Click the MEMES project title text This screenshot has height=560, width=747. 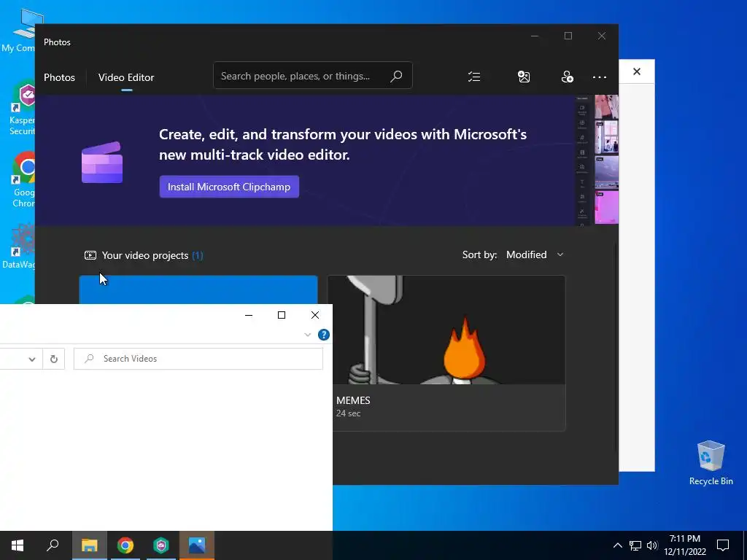[353, 400]
